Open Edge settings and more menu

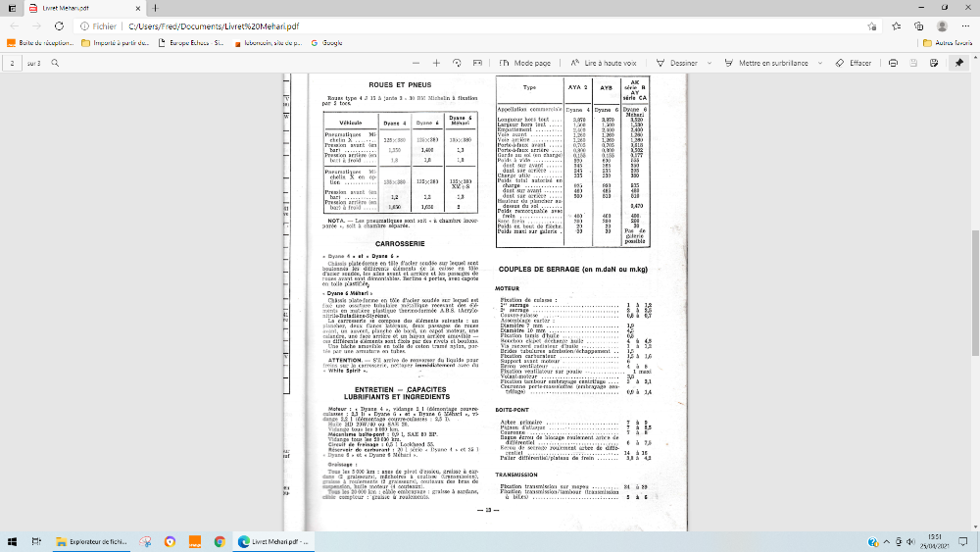point(965,26)
